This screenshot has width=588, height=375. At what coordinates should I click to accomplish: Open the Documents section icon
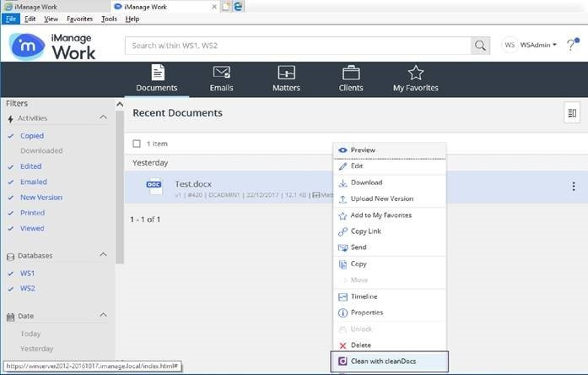pyautogui.click(x=157, y=73)
